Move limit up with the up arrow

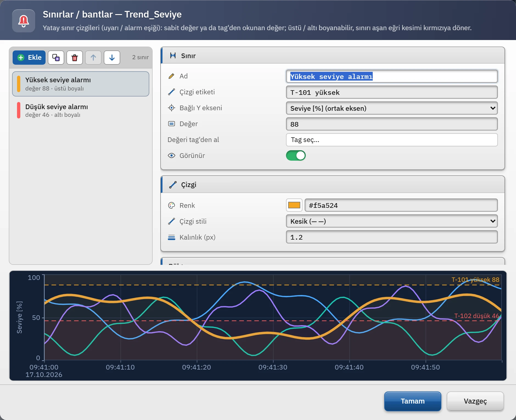pos(93,58)
